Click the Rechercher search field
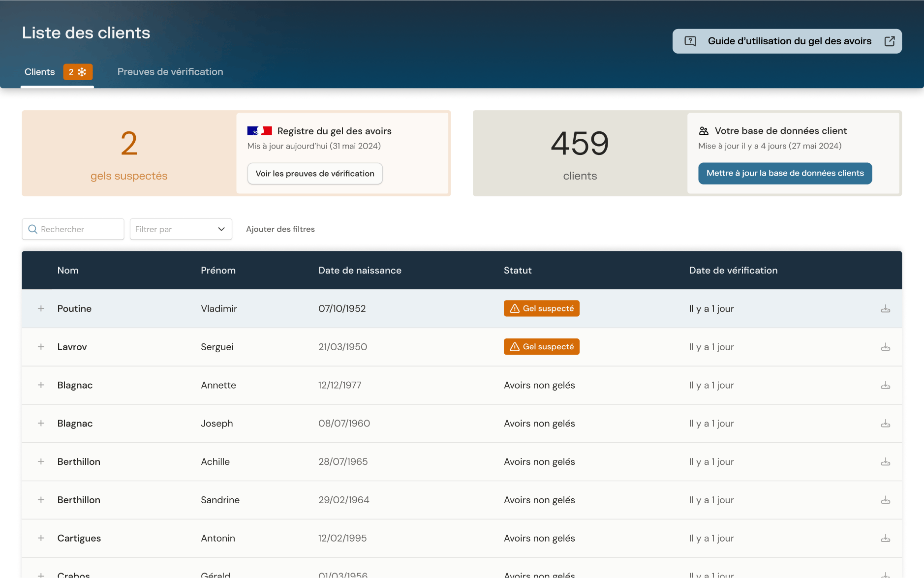The image size is (924, 578). (73, 229)
